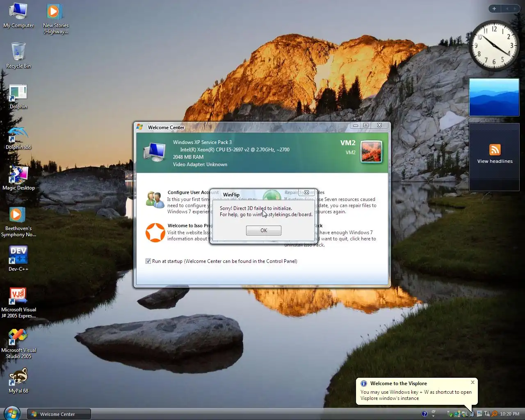Click the bold VM2 username text

pyautogui.click(x=348, y=143)
